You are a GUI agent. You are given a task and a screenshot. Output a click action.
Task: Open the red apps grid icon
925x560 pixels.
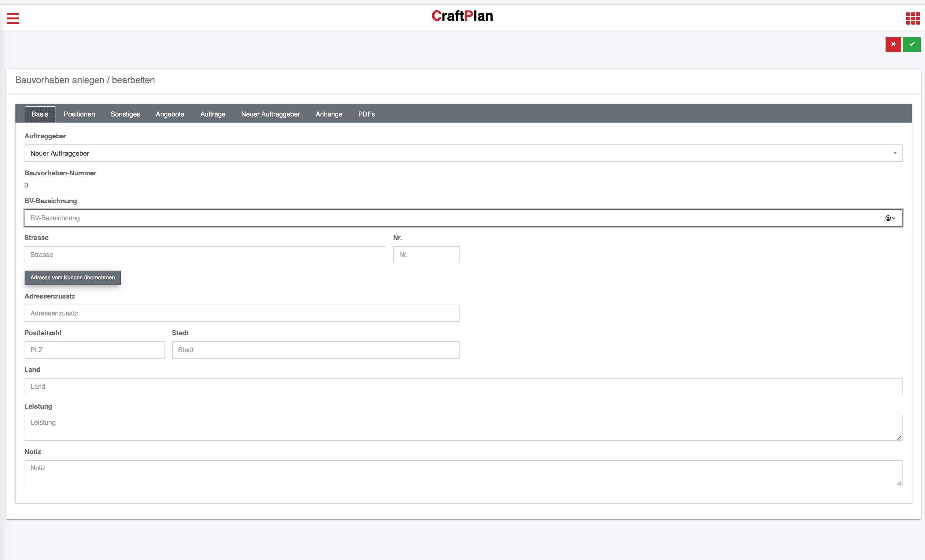coord(913,18)
